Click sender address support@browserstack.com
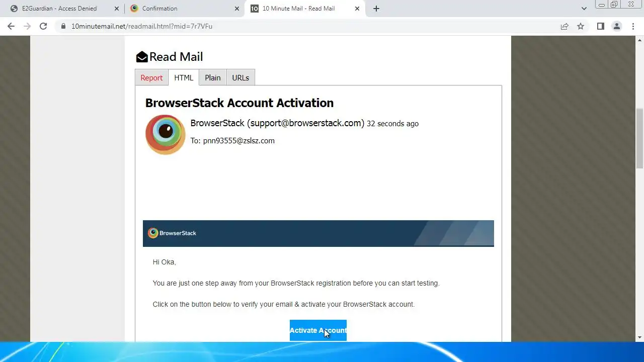Screen dimensions: 644x362 point(305,123)
